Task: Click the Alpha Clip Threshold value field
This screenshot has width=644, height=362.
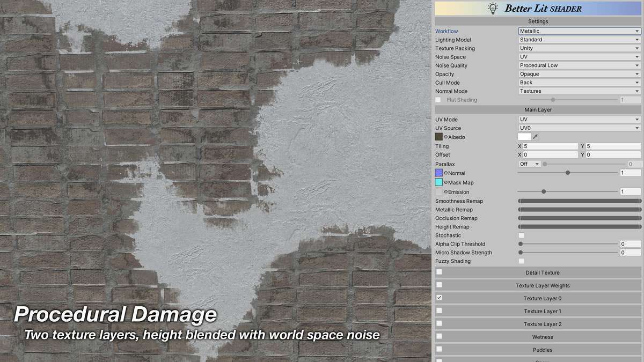Action: pos(631,244)
